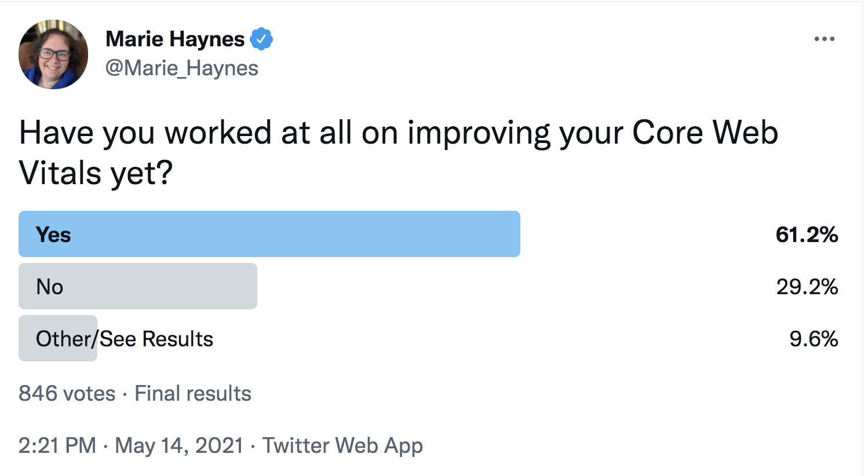Click the 9.6% result value
Screen dimensions: 868x476
coord(814,339)
